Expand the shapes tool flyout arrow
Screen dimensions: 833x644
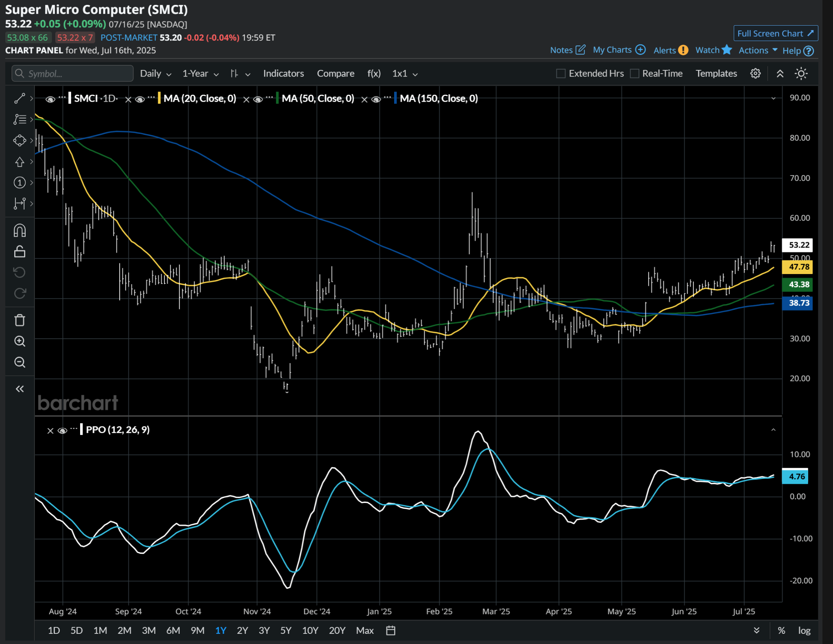point(31,141)
